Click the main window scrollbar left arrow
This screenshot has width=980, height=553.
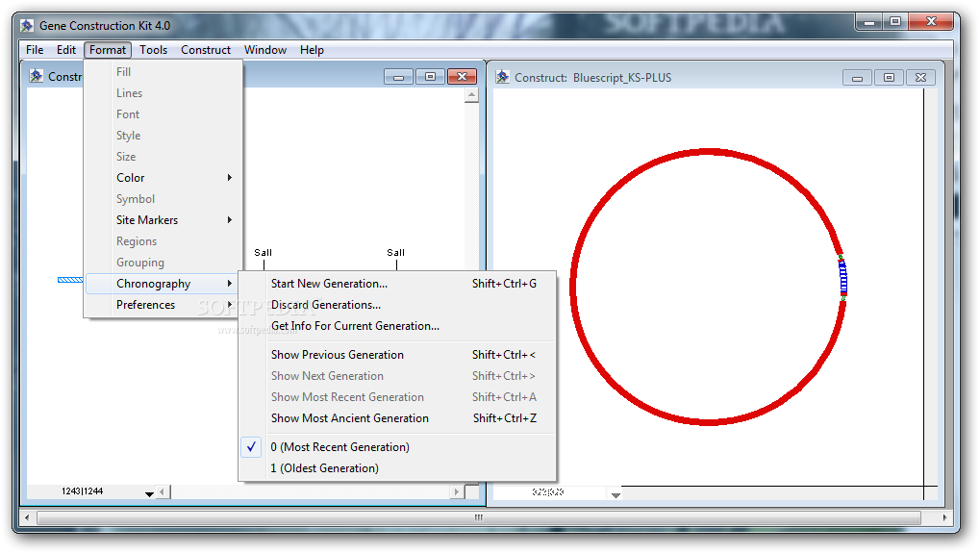coord(26,518)
